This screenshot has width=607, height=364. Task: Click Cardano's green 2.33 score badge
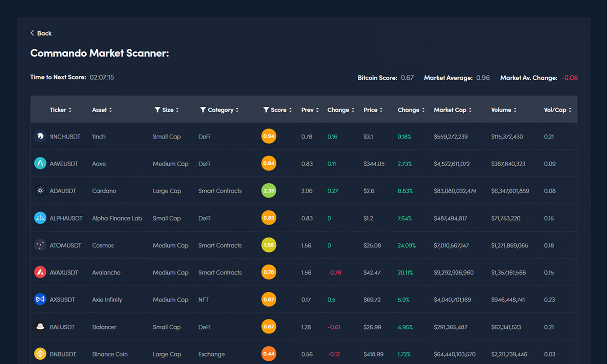268,190
